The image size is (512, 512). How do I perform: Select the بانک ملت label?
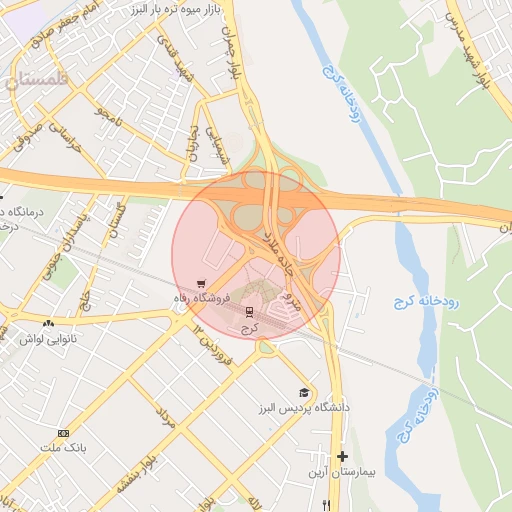pos(63,448)
